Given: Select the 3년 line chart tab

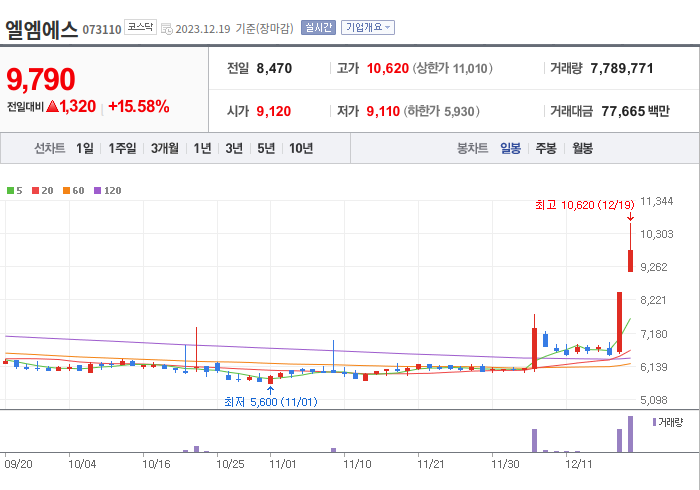Looking at the screenshot, I should click(234, 148).
